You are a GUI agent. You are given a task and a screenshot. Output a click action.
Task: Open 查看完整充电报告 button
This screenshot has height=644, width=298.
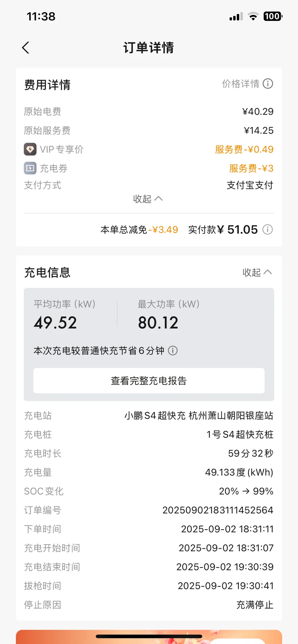click(149, 381)
